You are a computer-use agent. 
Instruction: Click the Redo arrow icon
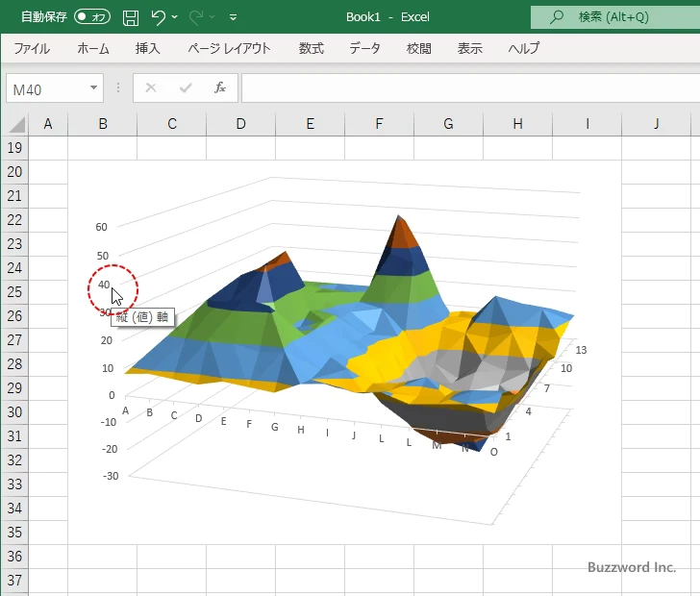pyautogui.click(x=196, y=17)
